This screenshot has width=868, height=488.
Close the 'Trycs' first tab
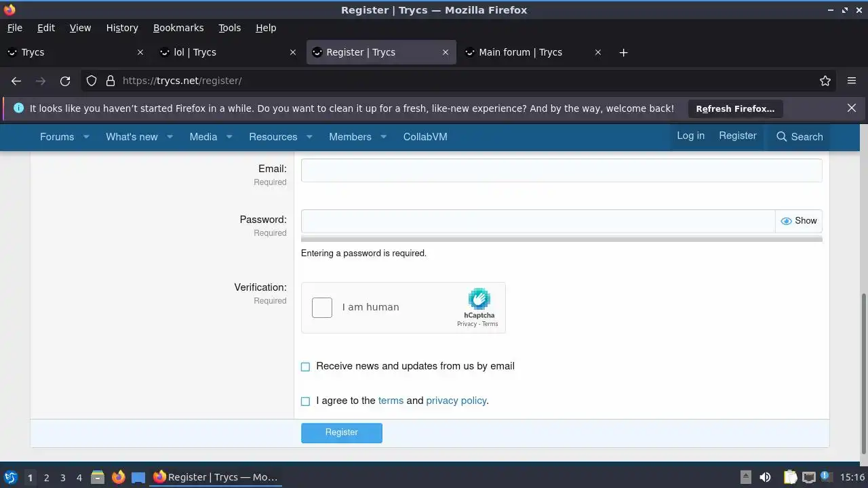[140, 52]
